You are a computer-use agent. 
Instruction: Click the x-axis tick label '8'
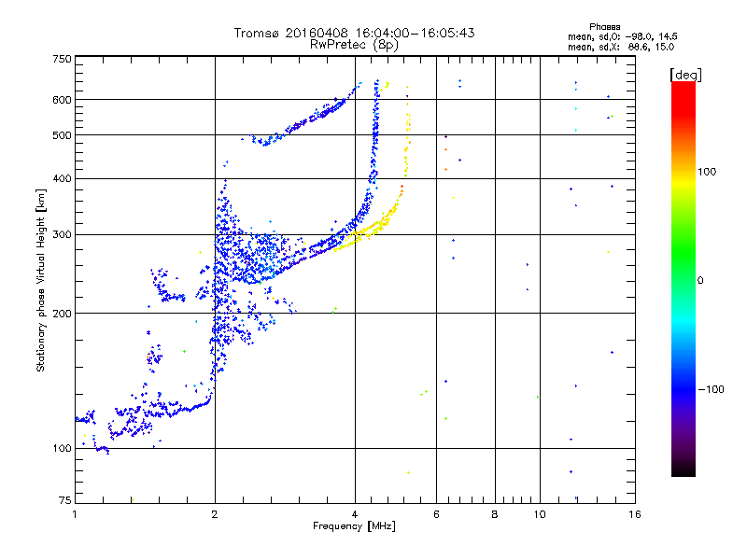click(495, 514)
